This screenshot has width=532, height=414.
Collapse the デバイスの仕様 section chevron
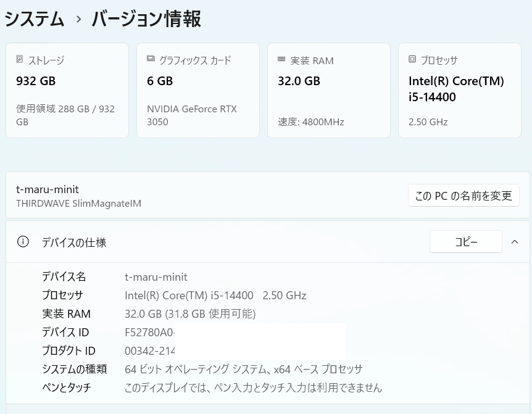pos(515,242)
